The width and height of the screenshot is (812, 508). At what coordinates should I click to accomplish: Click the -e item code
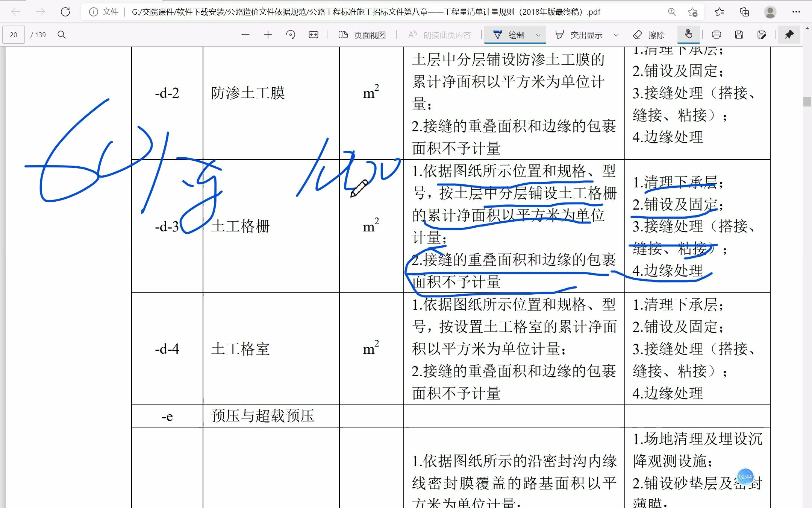click(x=167, y=417)
